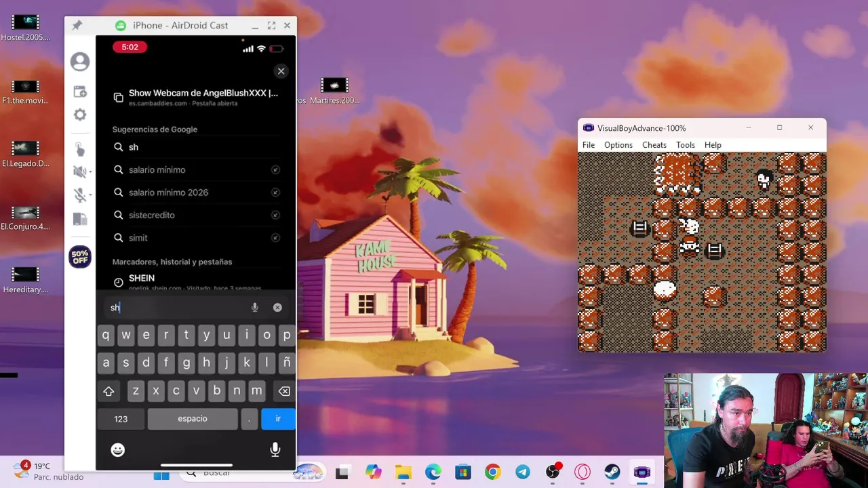Tap the 'espacio' space bar
This screenshot has height=488, width=868.
pyautogui.click(x=193, y=419)
